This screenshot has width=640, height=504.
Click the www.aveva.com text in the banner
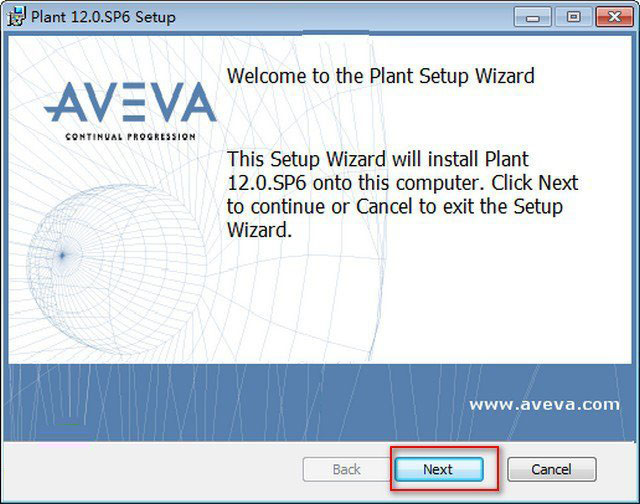point(544,404)
